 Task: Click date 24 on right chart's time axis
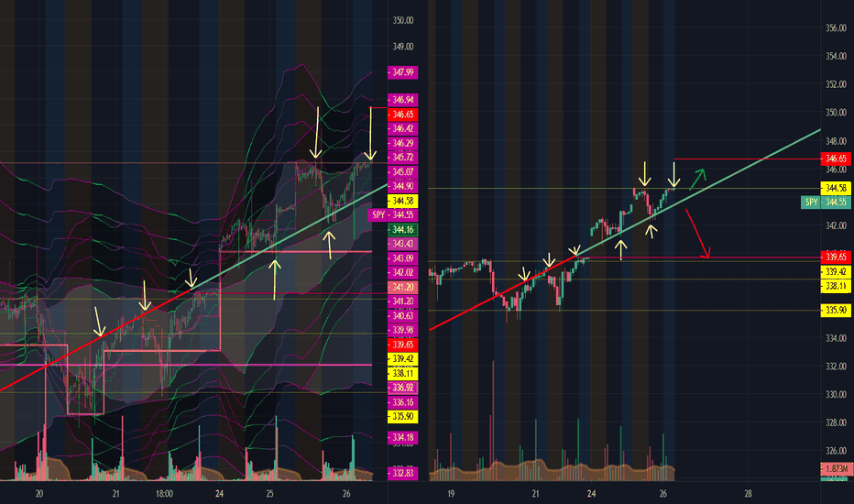[x=592, y=494]
